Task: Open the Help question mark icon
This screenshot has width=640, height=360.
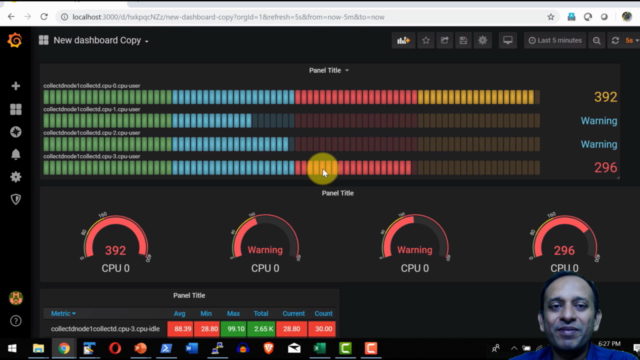Action: [x=16, y=321]
